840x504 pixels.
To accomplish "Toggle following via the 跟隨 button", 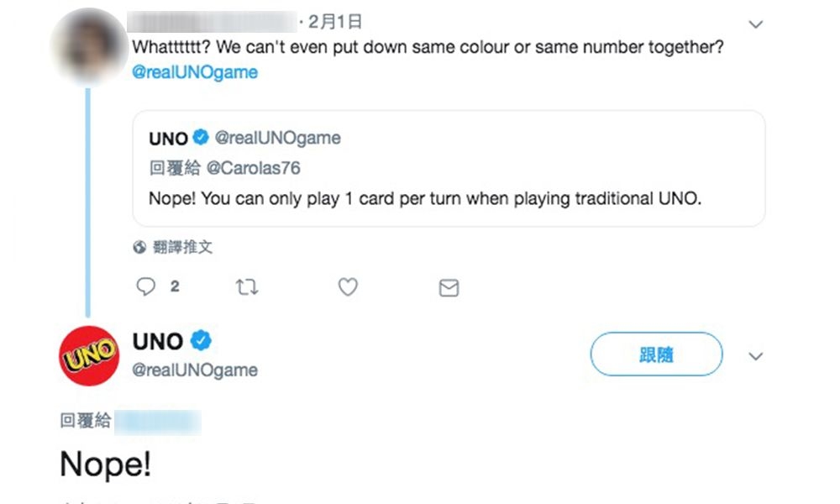I will (656, 354).
